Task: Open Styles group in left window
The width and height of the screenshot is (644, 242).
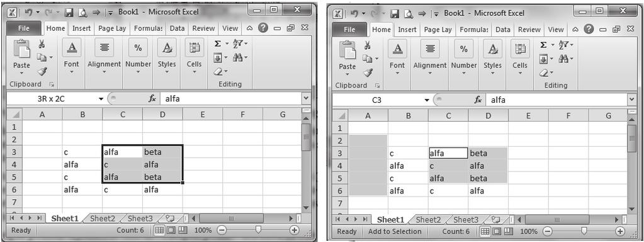Action: (167, 56)
